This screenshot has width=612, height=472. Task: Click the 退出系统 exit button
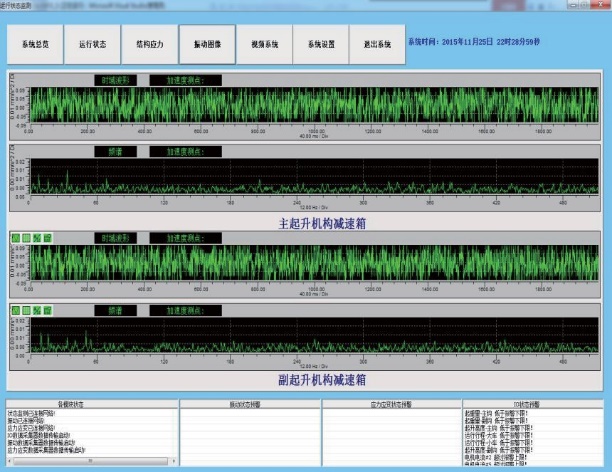[378, 45]
